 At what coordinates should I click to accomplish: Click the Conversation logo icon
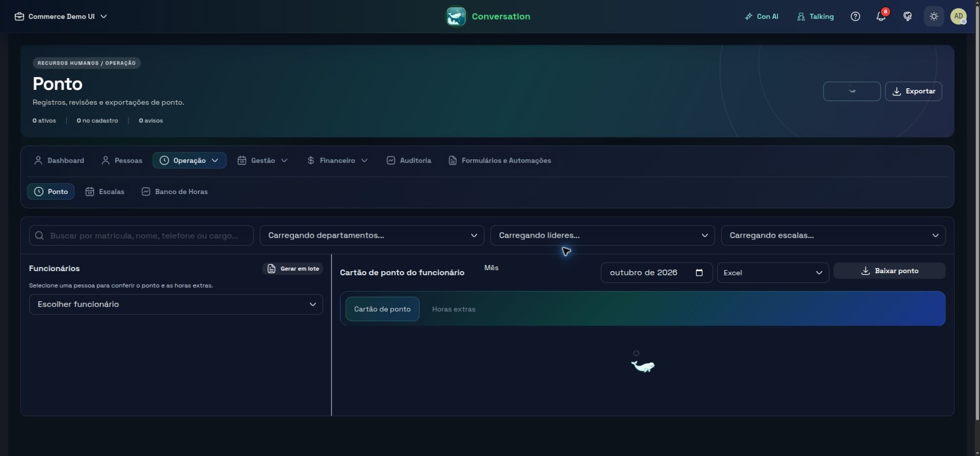coord(456,16)
